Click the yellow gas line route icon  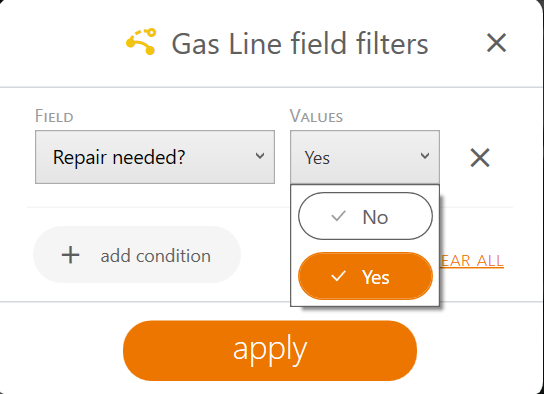tap(141, 42)
